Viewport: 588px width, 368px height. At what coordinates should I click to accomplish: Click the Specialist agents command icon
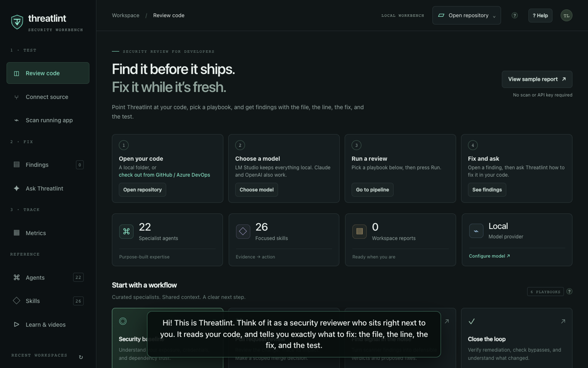coord(126,231)
